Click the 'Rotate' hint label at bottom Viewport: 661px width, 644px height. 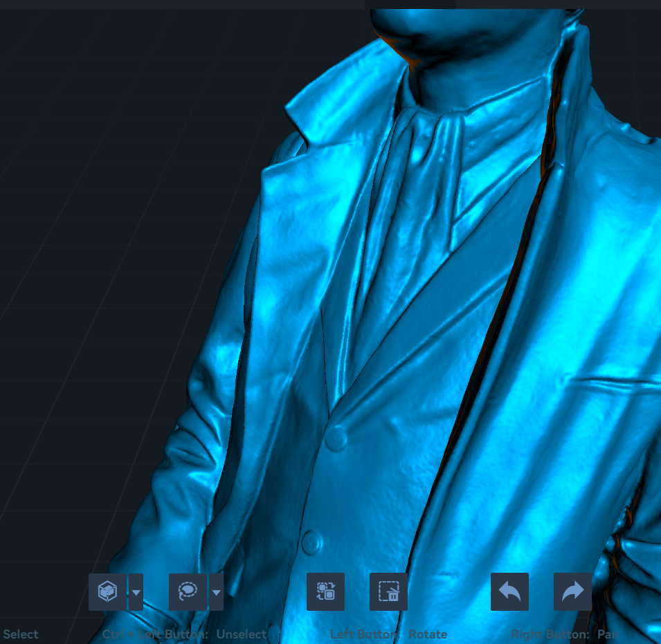click(428, 634)
